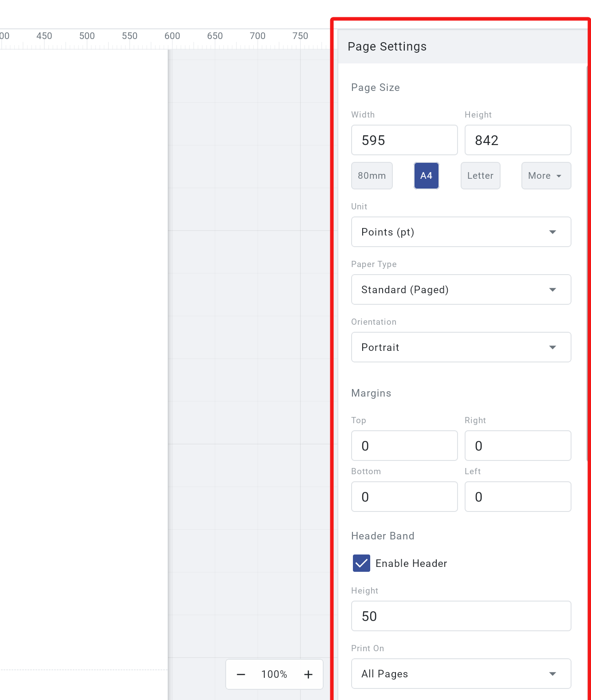
Task: Click the header Height field showing 50
Action: coord(461,616)
